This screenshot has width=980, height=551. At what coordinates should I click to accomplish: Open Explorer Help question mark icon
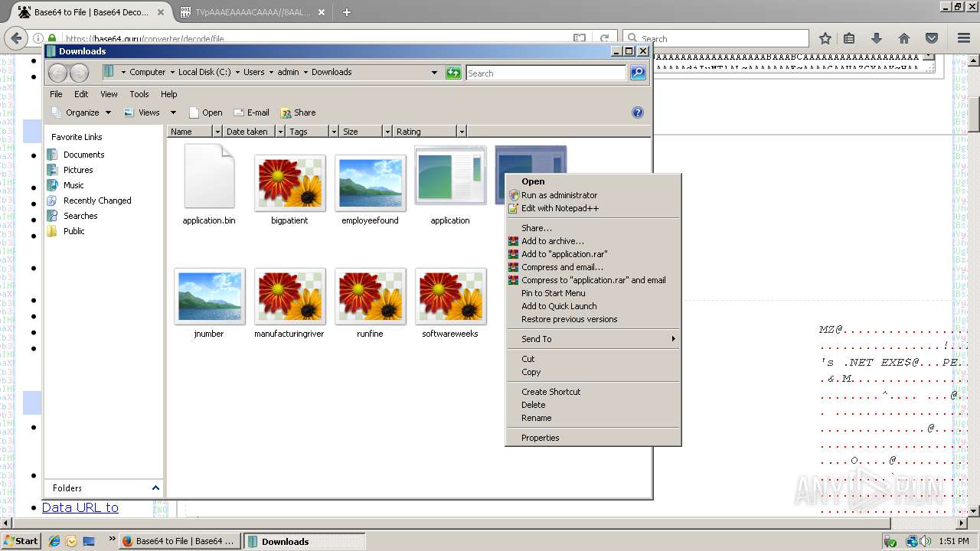(x=637, y=112)
